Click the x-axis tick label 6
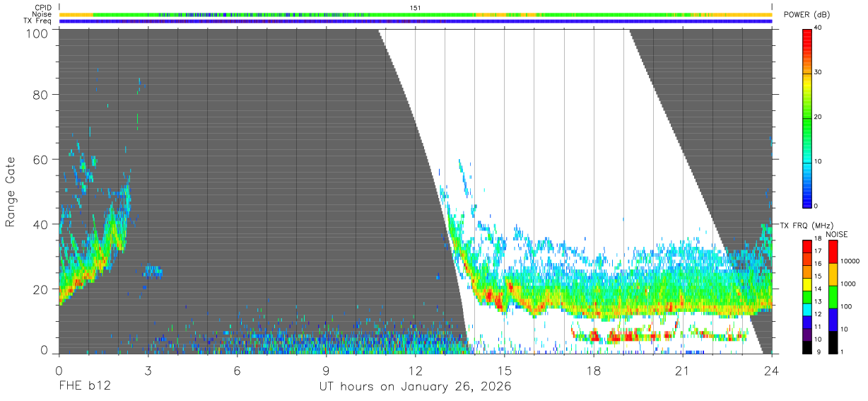The image size is (868, 401). (x=237, y=371)
